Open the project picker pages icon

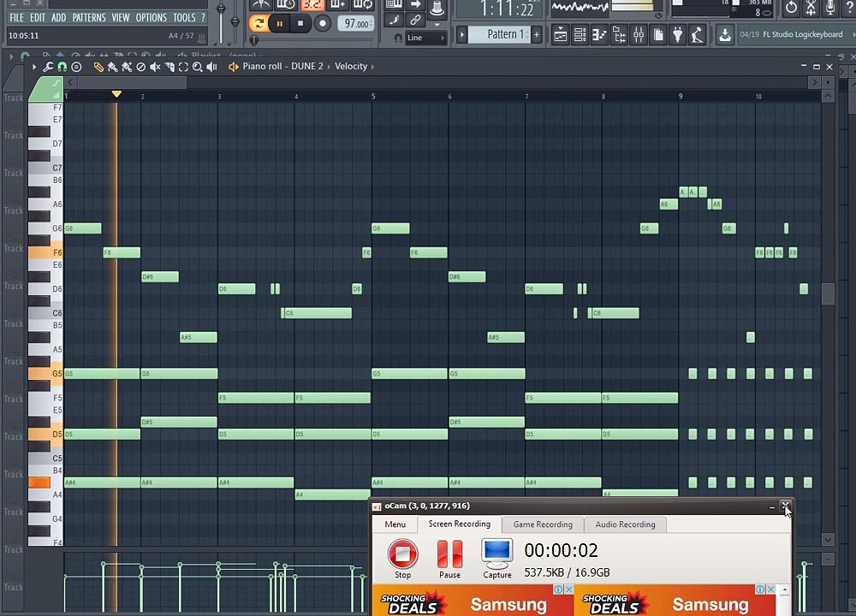(x=658, y=35)
